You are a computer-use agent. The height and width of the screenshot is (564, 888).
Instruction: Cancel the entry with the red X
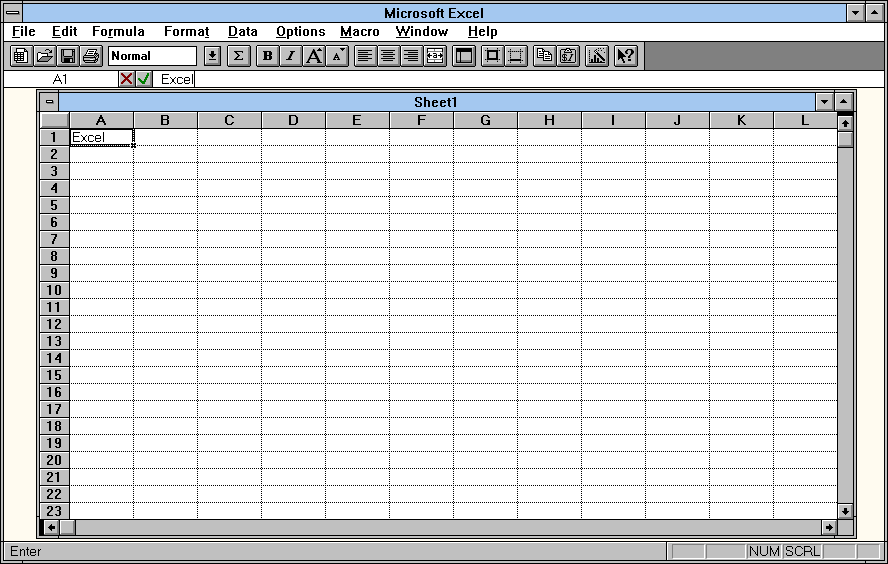(126, 79)
